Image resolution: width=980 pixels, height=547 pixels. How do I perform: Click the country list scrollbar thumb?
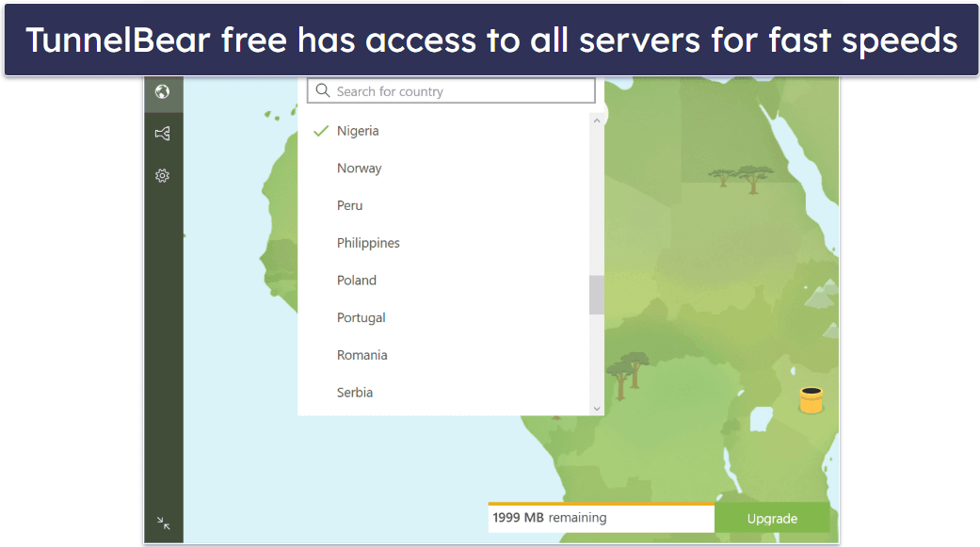(x=597, y=295)
